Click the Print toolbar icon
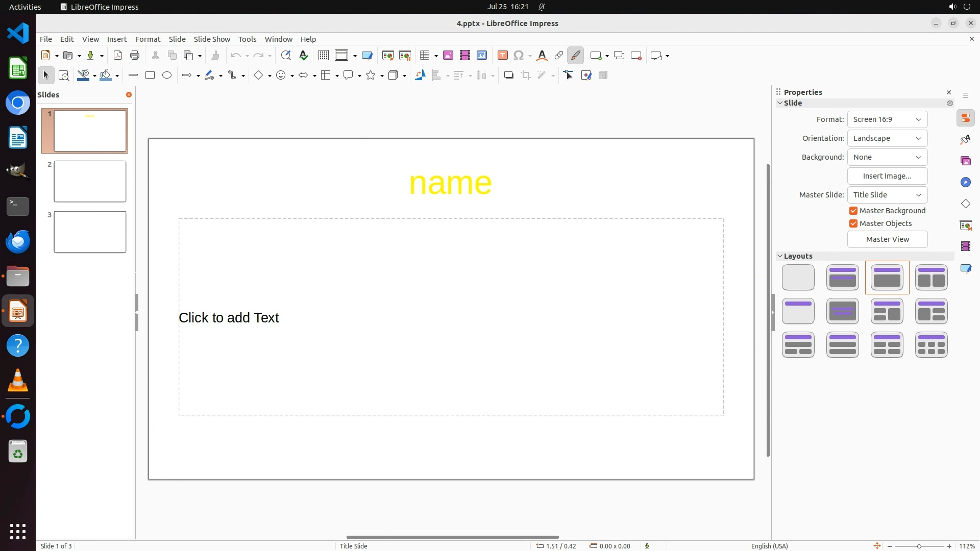 click(135, 56)
